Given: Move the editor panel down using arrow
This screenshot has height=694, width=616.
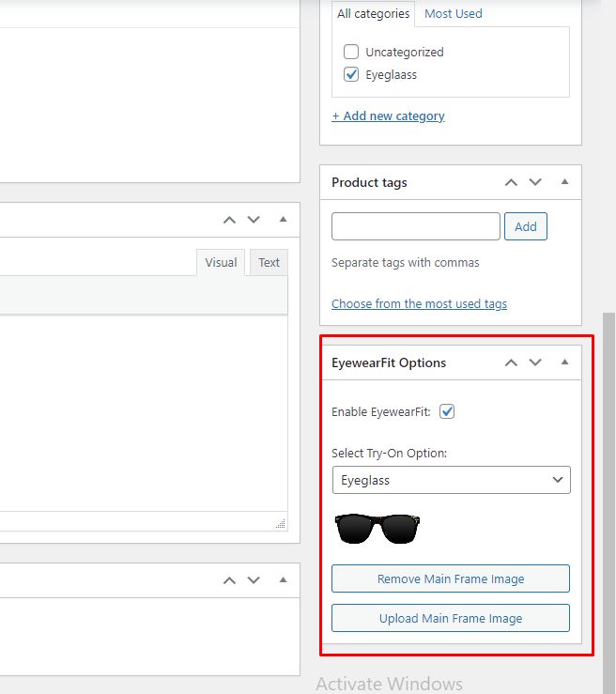Looking at the screenshot, I should point(254,220).
